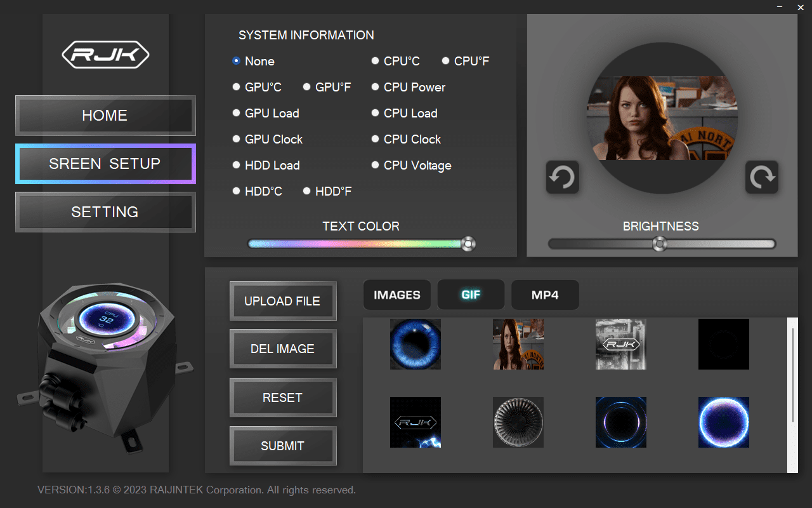Screen dimensions: 812x508
Task: Select the all-black thumbnail
Action: pyautogui.click(x=724, y=344)
